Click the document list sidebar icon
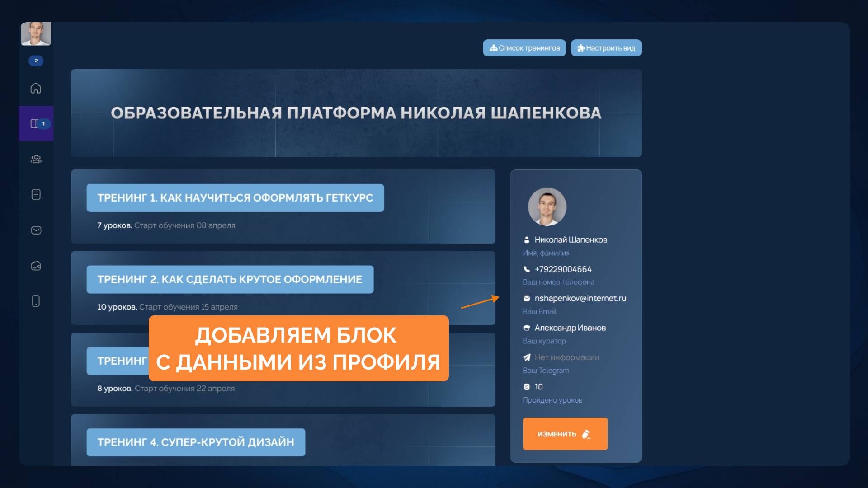Screen dimensions: 868x488 click(36, 194)
